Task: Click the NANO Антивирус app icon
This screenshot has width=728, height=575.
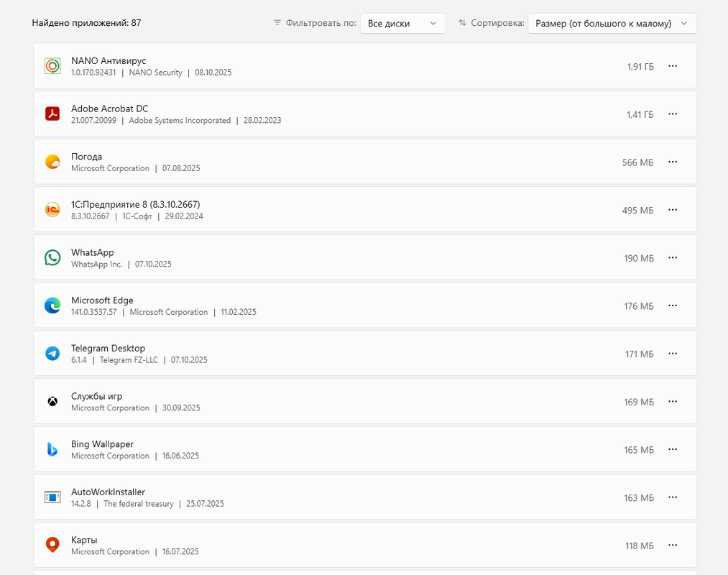Action: [52, 66]
